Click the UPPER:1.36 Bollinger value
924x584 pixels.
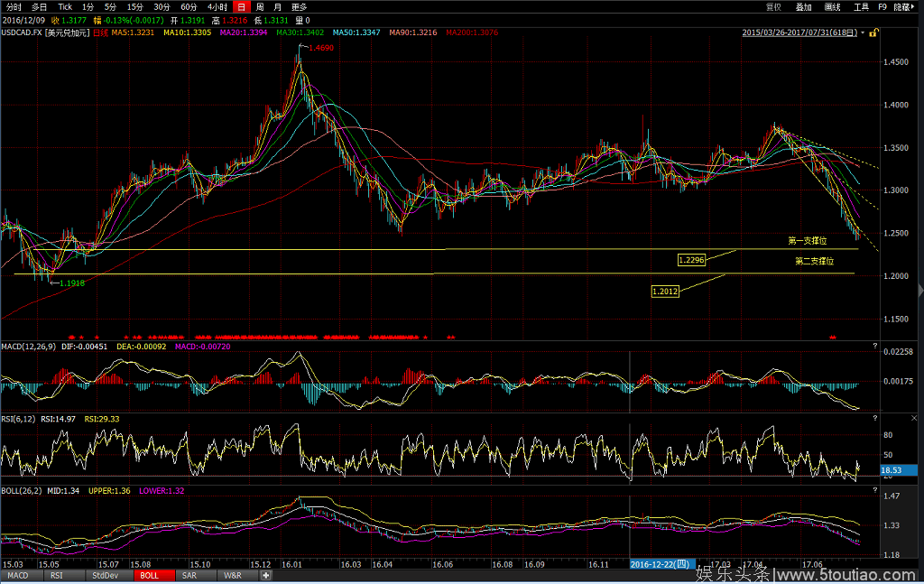(109, 491)
